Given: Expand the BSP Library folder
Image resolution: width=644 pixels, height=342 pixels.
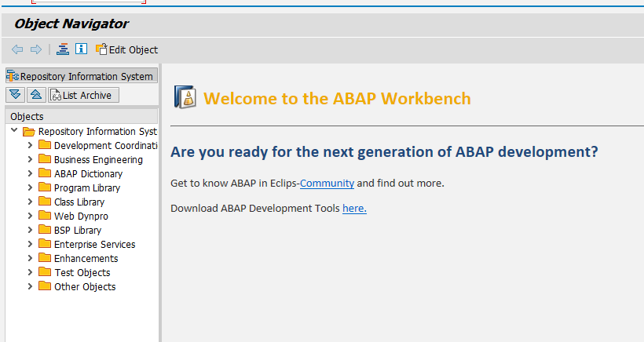Looking at the screenshot, I should [30, 230].
